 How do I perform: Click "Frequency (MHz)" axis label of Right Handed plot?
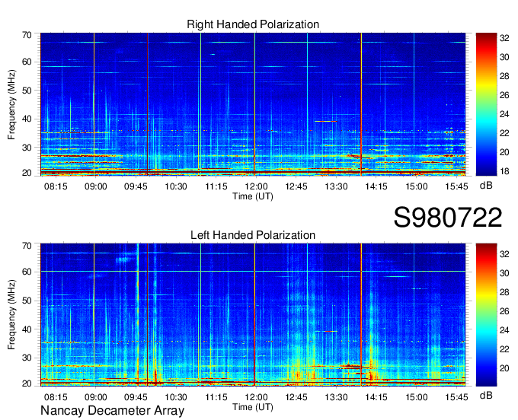[11, 104]
